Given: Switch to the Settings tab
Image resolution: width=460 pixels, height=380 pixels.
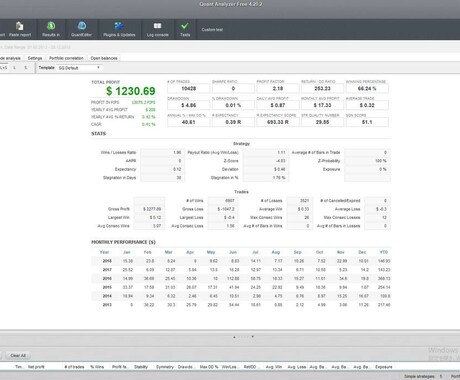Looking at the screenshot, I should (x=35, y=58).
